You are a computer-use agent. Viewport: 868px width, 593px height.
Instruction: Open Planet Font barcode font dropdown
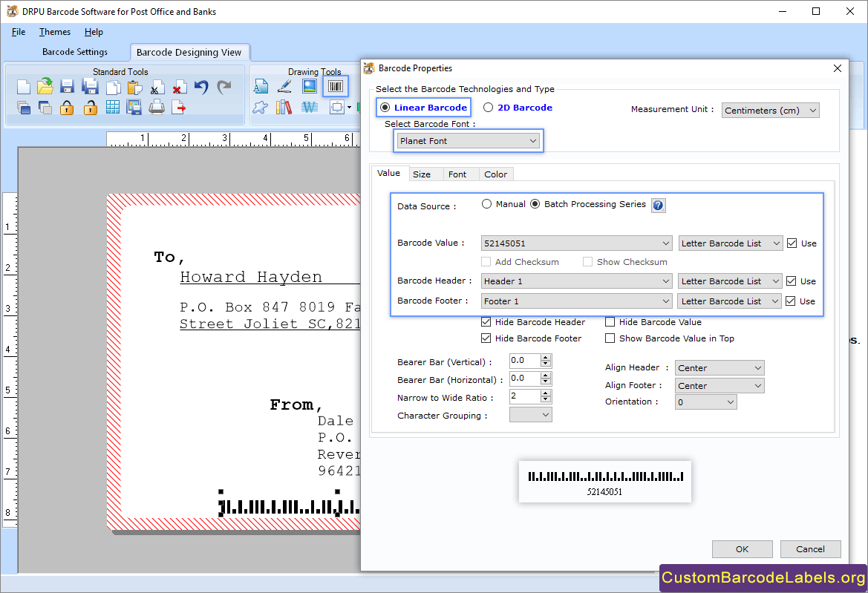(469, 141)
